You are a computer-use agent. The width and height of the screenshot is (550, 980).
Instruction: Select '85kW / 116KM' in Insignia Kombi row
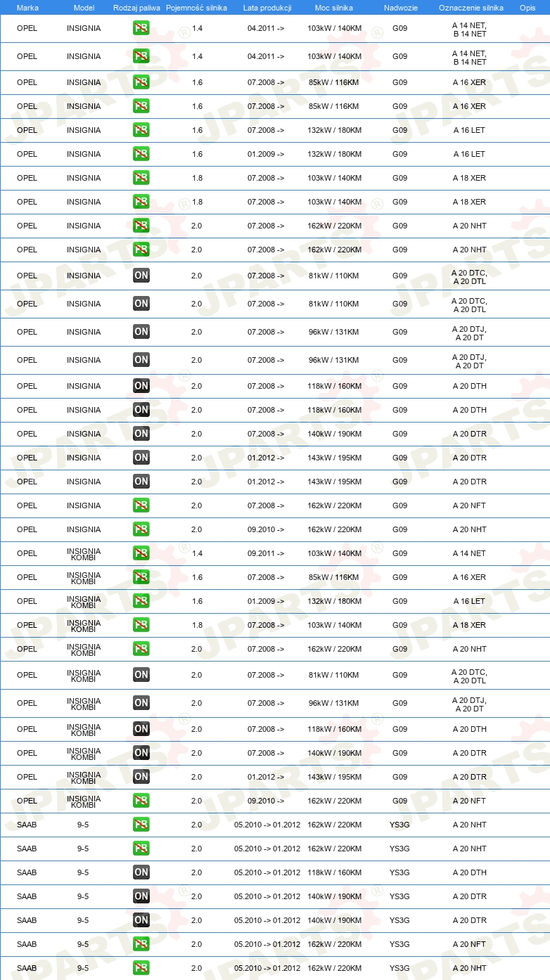pyautogui.click(x=335, y=577)
